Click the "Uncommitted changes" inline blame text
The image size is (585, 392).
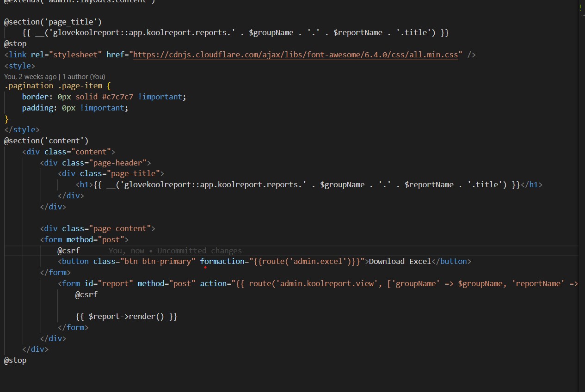[x=199, y=251]
